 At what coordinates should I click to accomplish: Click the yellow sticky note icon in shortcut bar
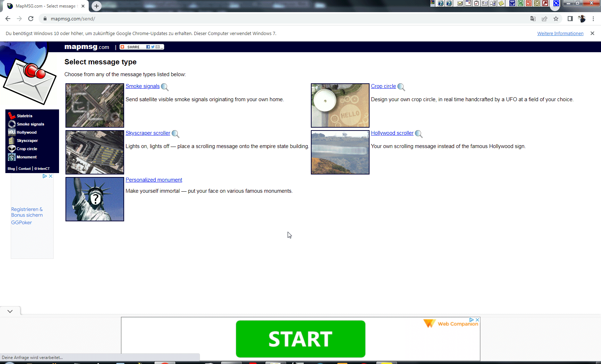[x=502, y=3]
